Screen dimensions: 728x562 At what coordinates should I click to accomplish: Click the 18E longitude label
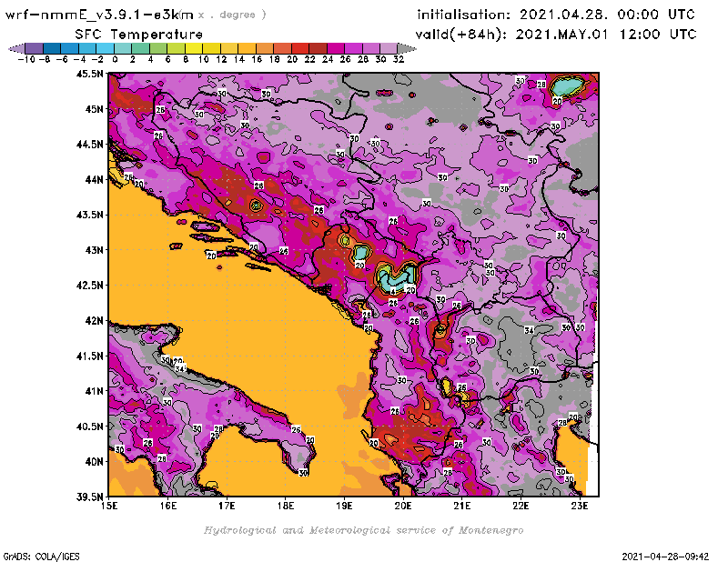click(286, 506)
